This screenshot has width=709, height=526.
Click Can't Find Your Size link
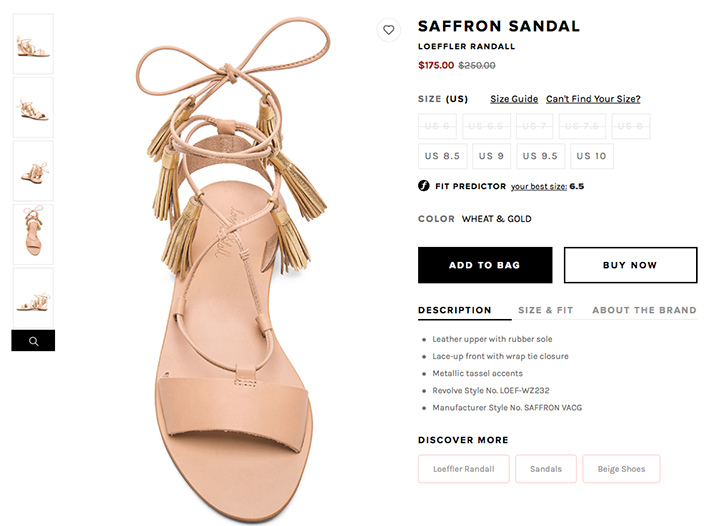pos(593,99)
